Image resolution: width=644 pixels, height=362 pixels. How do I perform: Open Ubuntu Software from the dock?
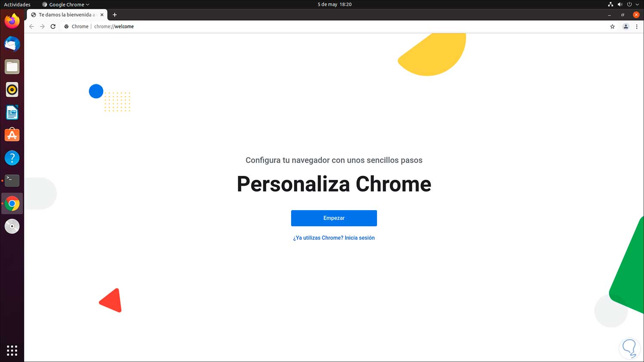(x=12, y=135)
